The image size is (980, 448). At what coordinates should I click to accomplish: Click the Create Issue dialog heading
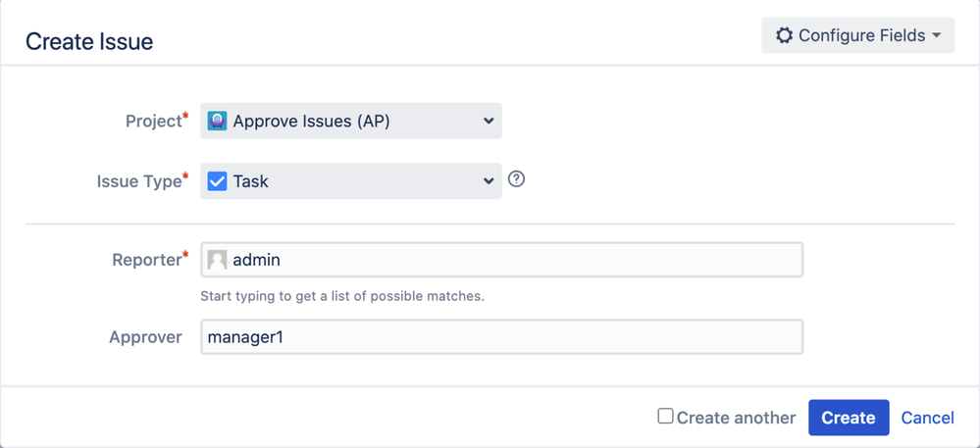click(89, 41)
